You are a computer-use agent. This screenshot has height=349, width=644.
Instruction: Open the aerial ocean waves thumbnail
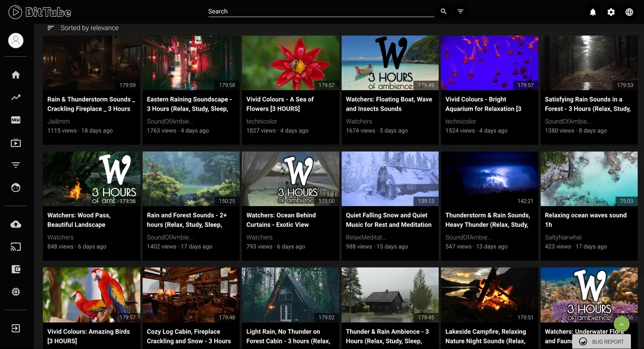(x=589, y=179)
